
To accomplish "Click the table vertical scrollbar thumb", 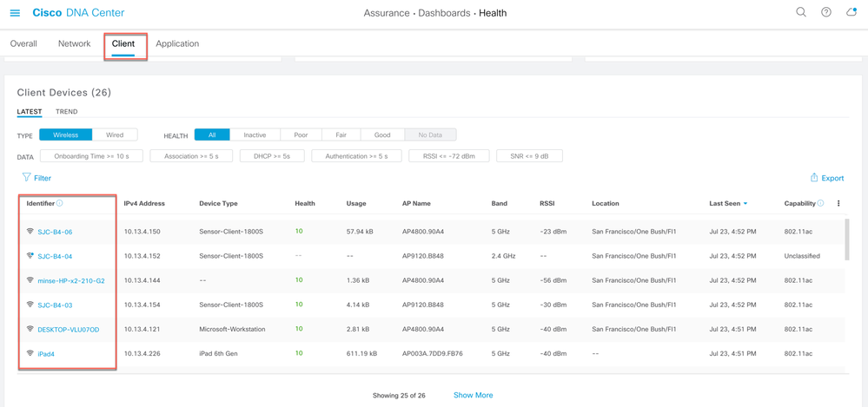I will point(846,239).
